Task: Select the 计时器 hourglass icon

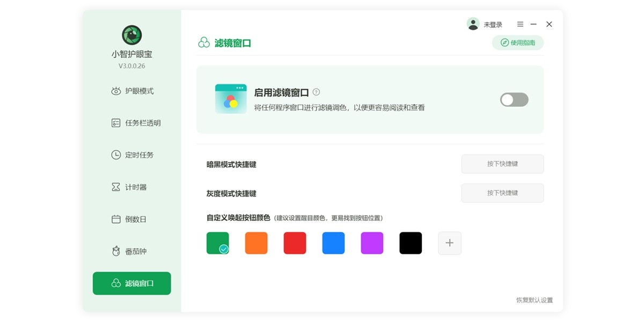Action: (x=115, y=187)
